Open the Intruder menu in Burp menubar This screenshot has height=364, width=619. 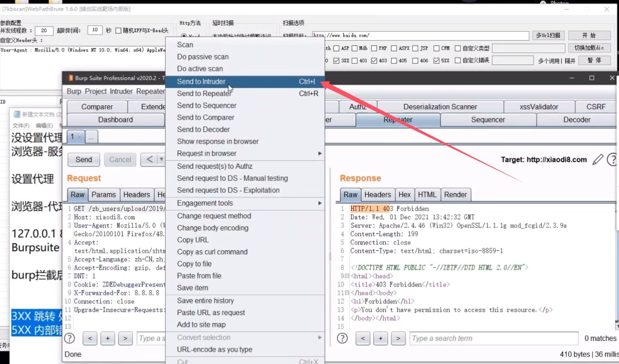click(121, 91)
